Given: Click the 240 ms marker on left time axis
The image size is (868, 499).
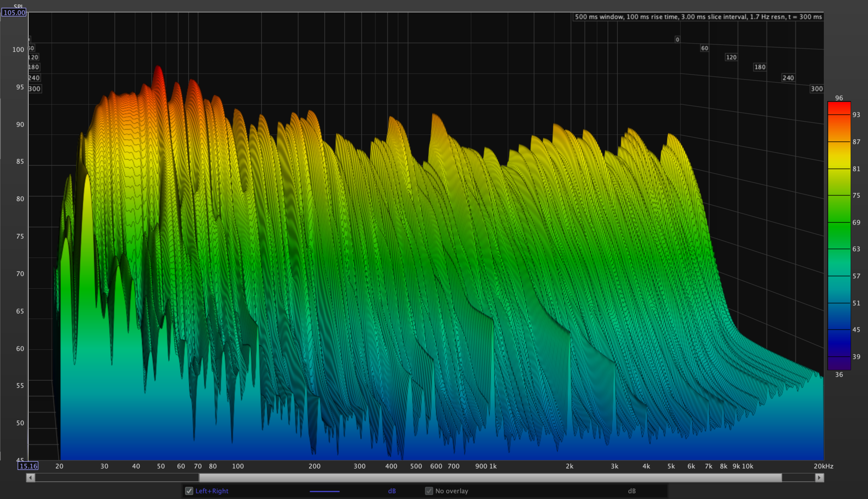Looking at the screenshot, I should pyautogui.click(x=34, y=78).
